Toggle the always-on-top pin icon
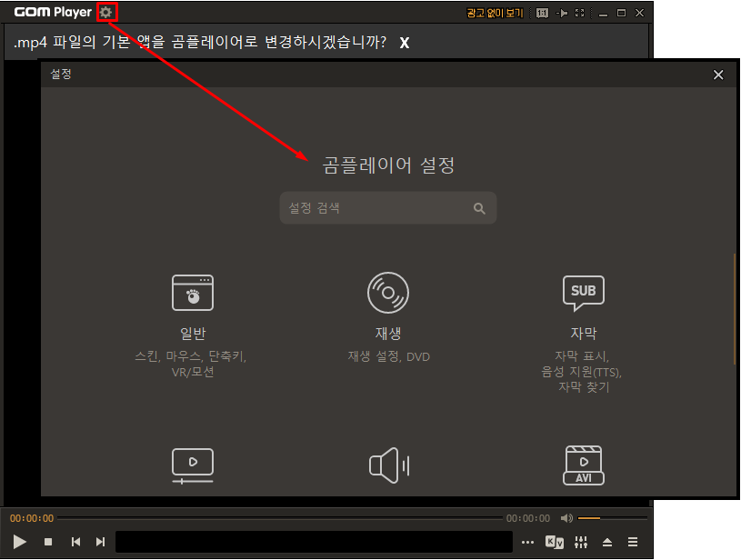Viewport: 741px width, 560px height. (561, 14)
